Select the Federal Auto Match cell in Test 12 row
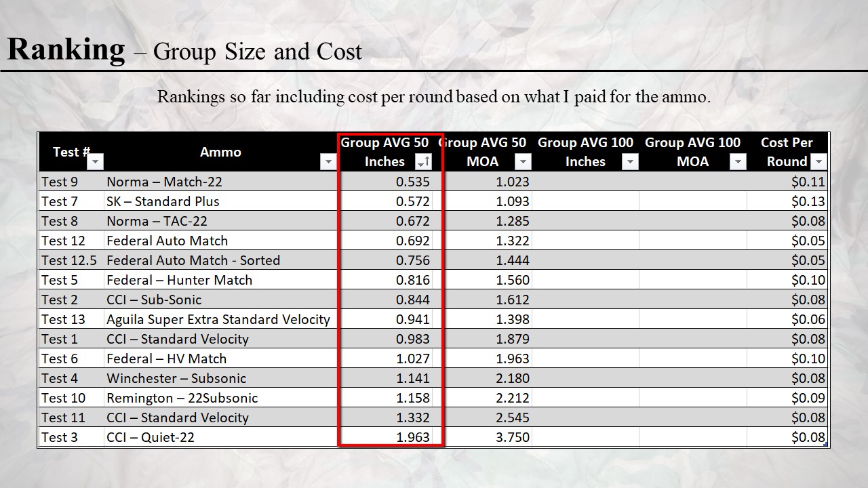 [220, 241]
